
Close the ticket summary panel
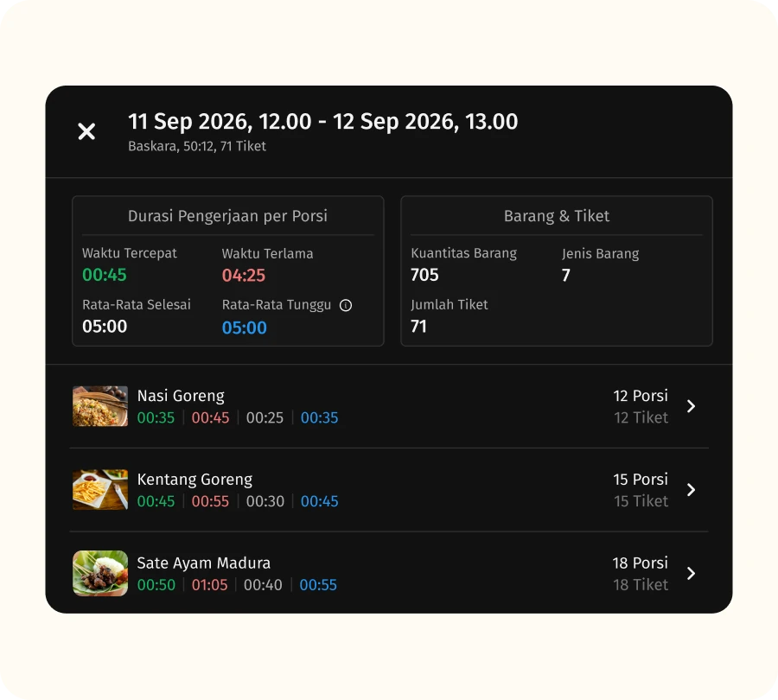(x=86, y=131)
